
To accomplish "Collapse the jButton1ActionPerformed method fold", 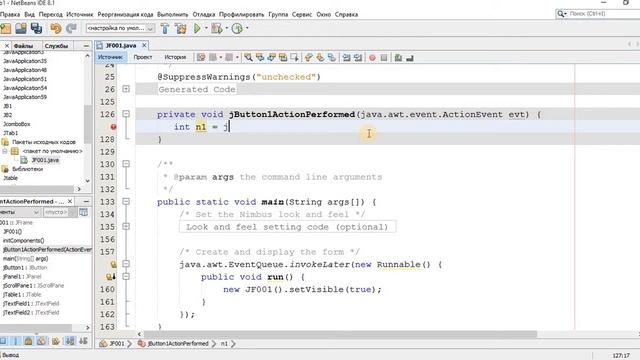I will point(126,114).
